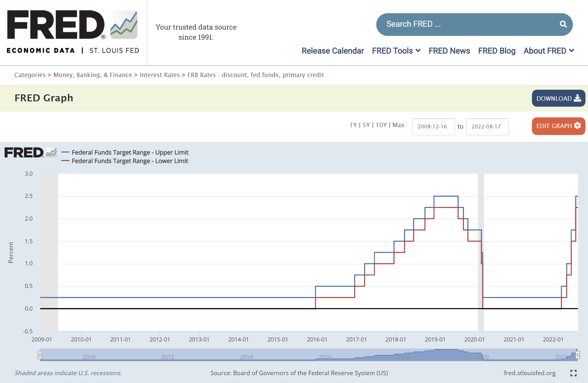Click the red Lower Limit legend line

tap(65, 161)
